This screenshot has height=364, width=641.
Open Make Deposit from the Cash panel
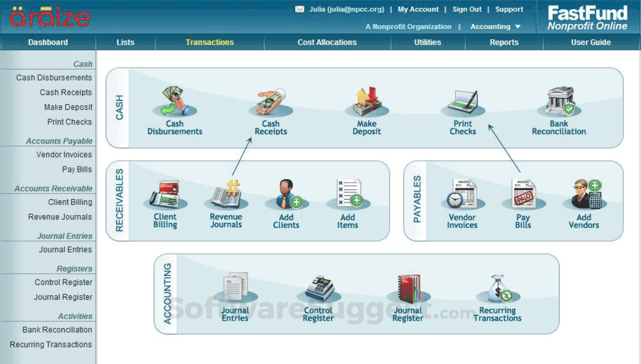366,102
